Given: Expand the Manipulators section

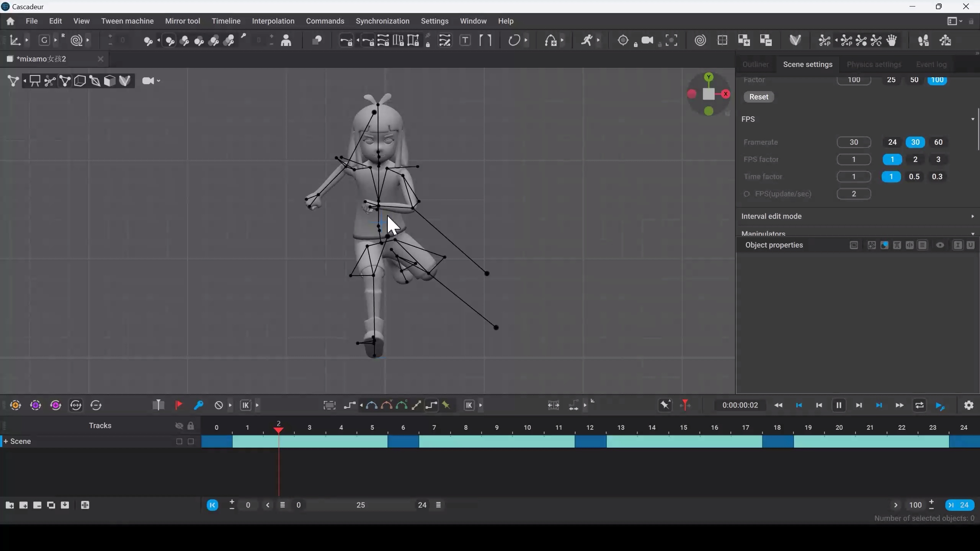Looking at the screenshot, I should [972, 233].
